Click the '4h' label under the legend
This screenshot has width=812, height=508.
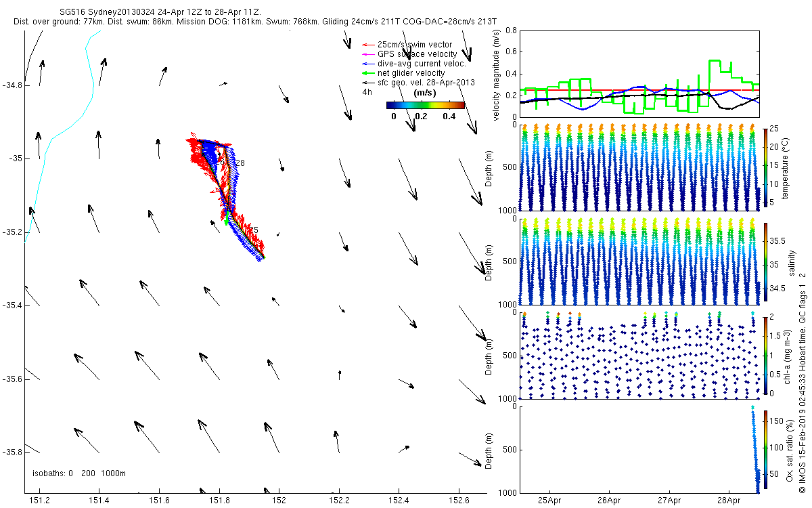(367, 91)
